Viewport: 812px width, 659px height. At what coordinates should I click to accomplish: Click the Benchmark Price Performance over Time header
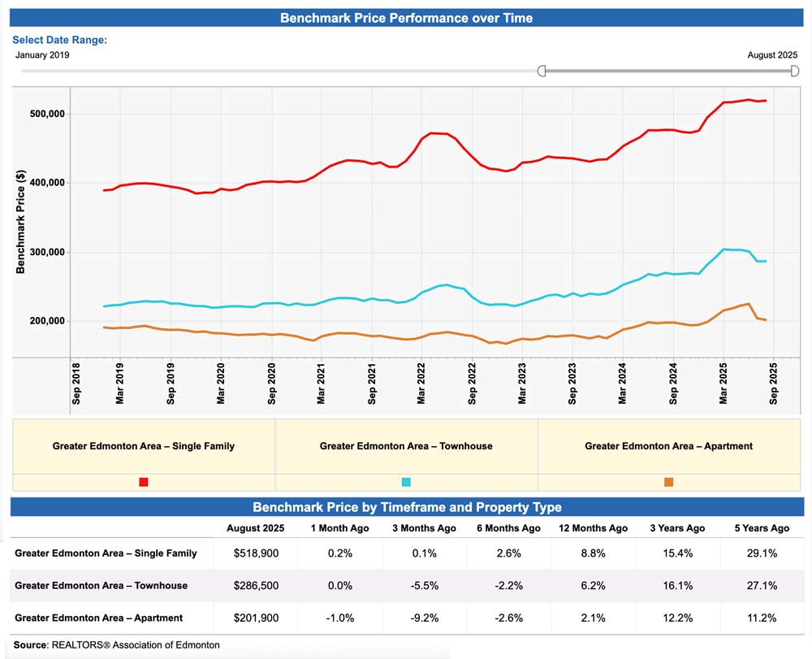point(406,18)
